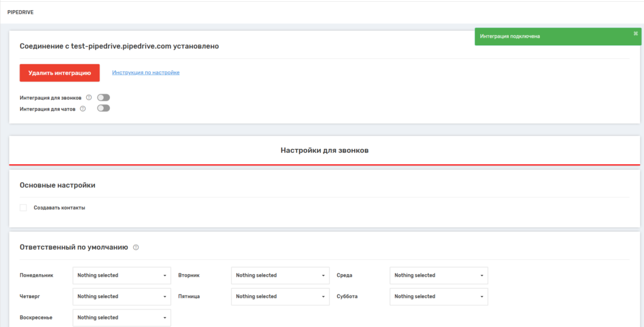Open the Среда responsible dropdown
The width and height of the screenshot is (644, 327).
[x=438, y=275]
